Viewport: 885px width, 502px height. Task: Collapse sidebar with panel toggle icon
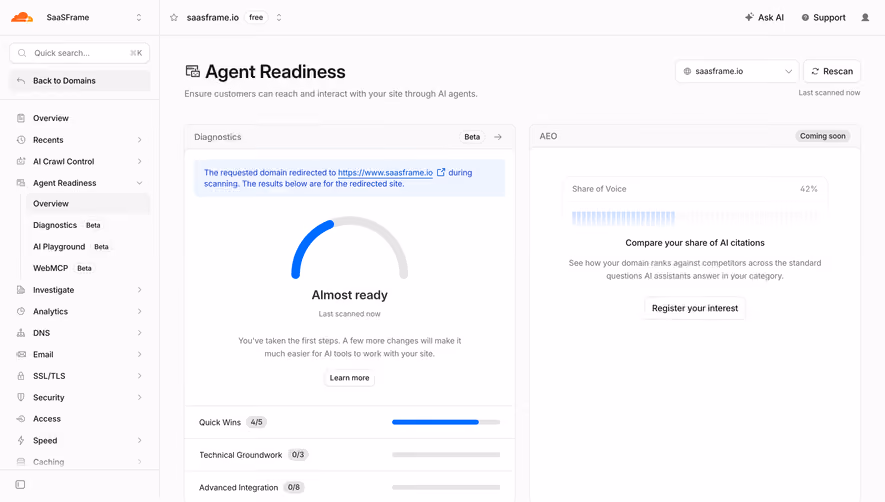[x=20, y=484]
